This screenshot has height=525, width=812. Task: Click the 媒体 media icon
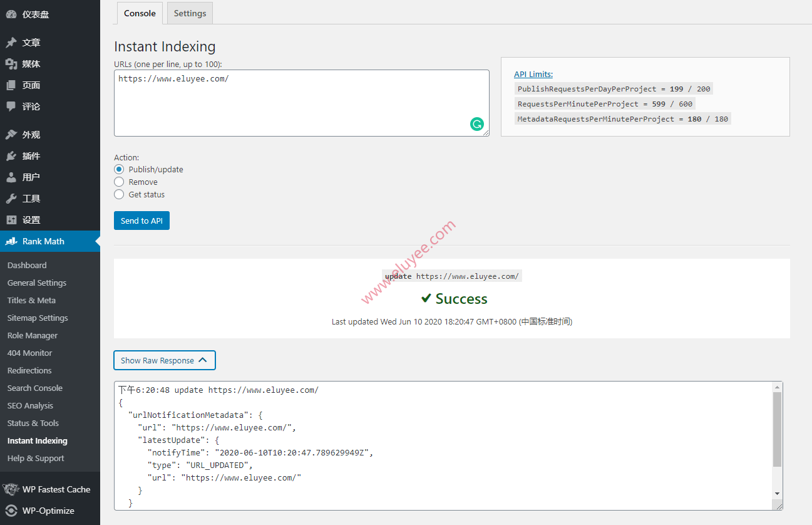(x=11, y=64)
